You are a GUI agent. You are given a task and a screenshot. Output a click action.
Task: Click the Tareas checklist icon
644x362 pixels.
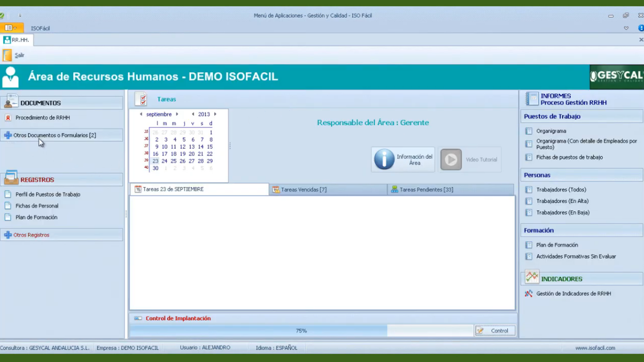pyautogui.click(x=141, y=99)
